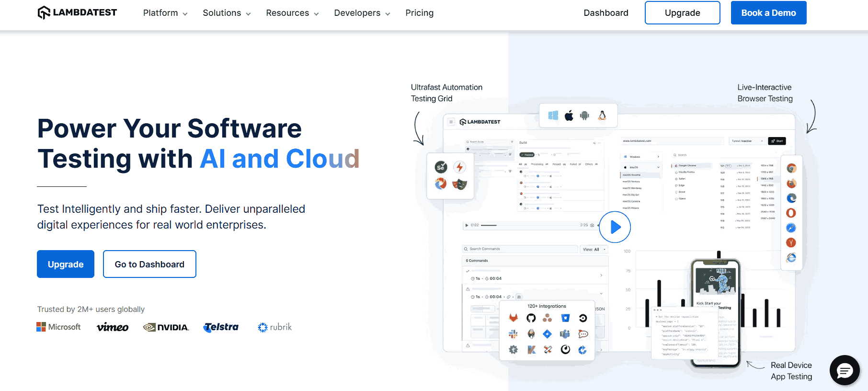Click the rubrik customer logo

pos(274,327)
